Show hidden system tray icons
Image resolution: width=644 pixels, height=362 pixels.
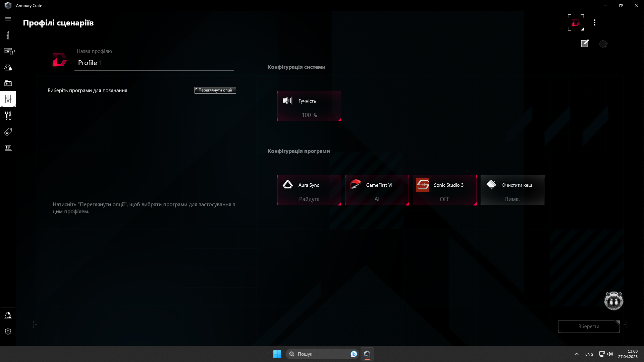click(x=577, y=354)
